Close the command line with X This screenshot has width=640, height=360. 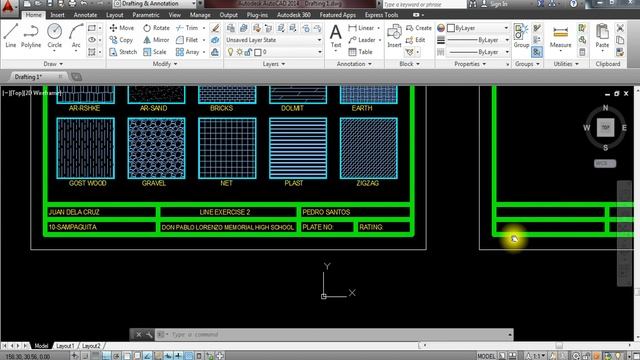(139, 335)
